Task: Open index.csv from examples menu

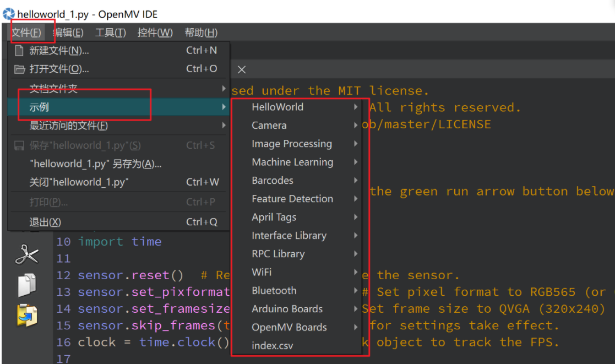Action: 297,346
